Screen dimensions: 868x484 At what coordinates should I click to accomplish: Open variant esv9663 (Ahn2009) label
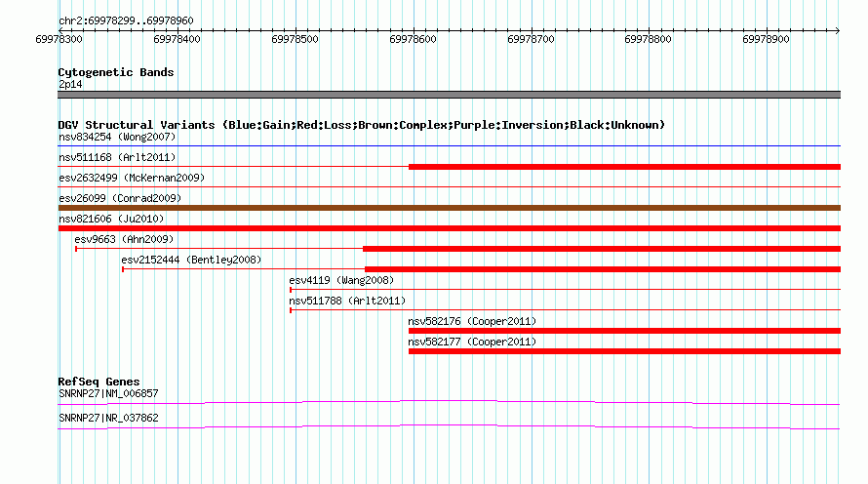tap(124, 239)
